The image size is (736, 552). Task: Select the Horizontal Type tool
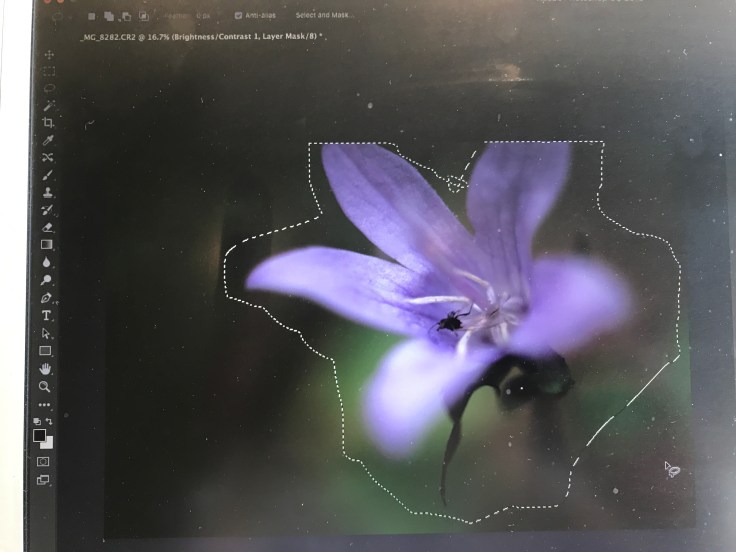[x=46, y=315]
